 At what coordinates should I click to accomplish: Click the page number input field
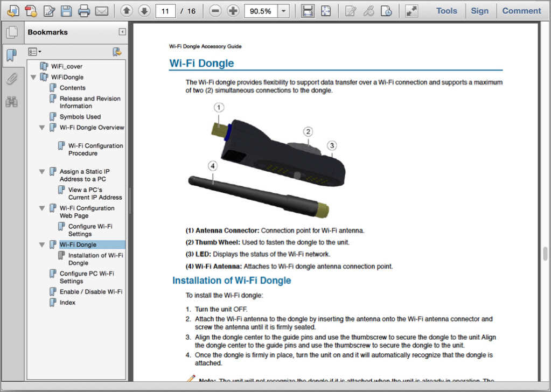click(x=165, y=11)
